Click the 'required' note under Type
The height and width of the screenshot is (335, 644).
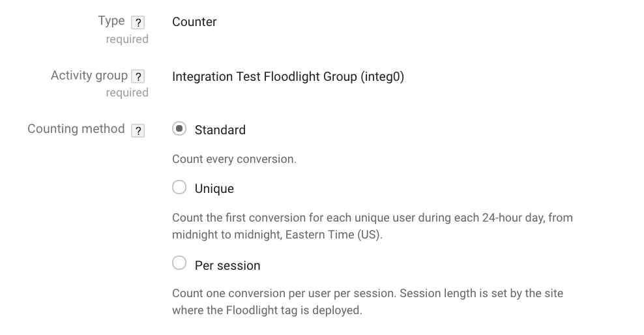pyautogui.click(x=127, y=39)
